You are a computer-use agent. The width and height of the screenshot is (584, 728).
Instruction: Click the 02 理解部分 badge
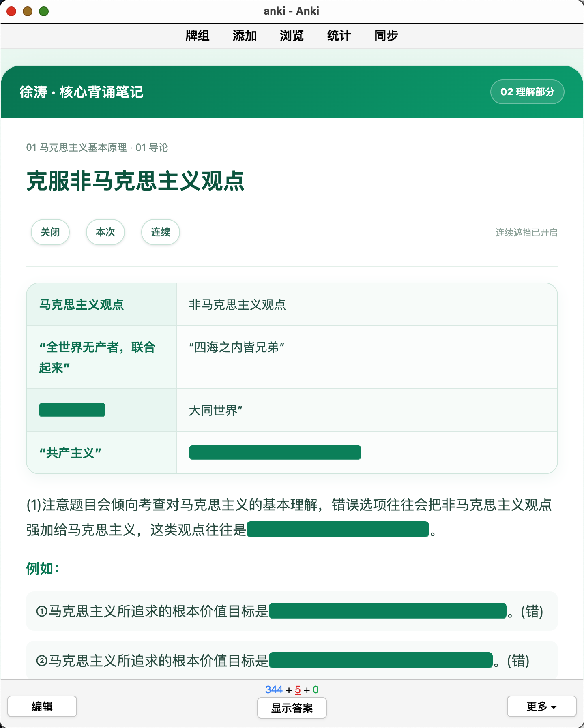pos(527,92)
